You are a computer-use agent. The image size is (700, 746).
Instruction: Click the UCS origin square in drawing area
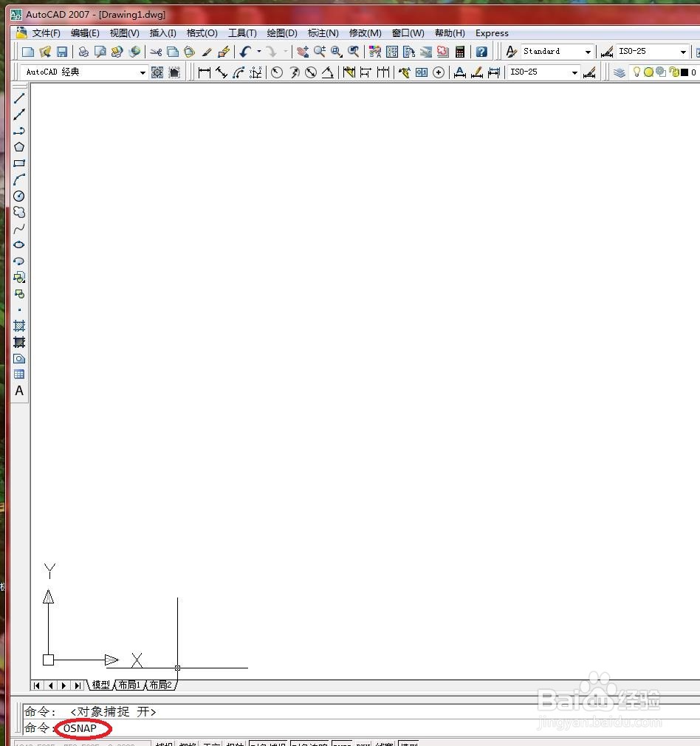click(x=48, y=660)
